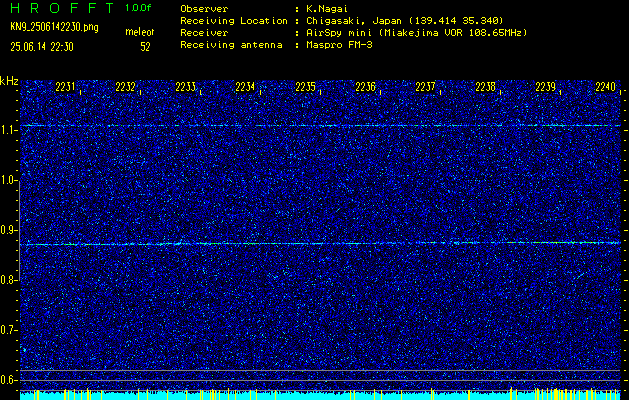Click the 1.0 kHz axis label
Viewport: 629px width, 400px height.
coord(8,180)
